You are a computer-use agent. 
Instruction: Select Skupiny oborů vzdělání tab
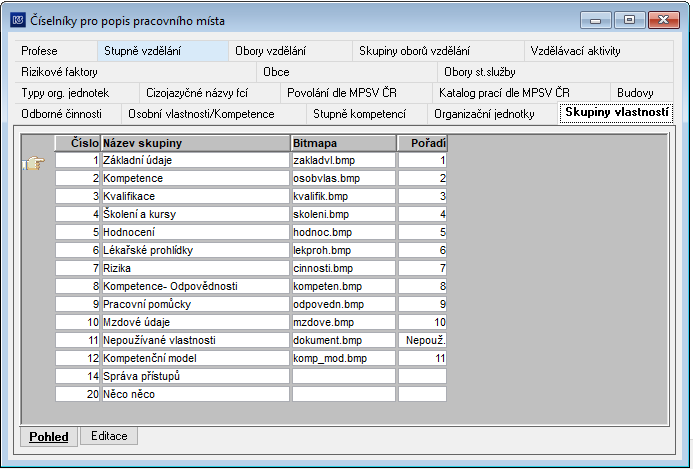pyautogui.click(x=438, y=51)
